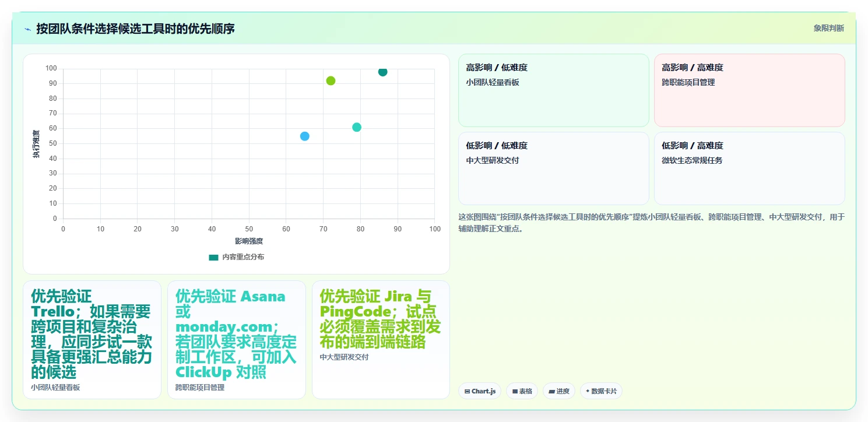Click the 表格 tag icon
868x422 pixels.
[515, 391]
